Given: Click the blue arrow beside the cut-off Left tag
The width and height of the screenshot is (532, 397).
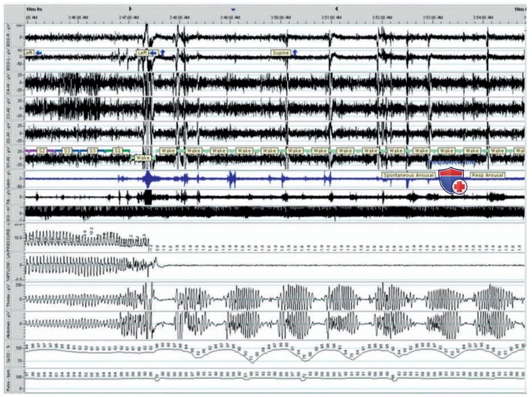Looking at the screenshot, I should pyautogui.click(x=39, y=53).
